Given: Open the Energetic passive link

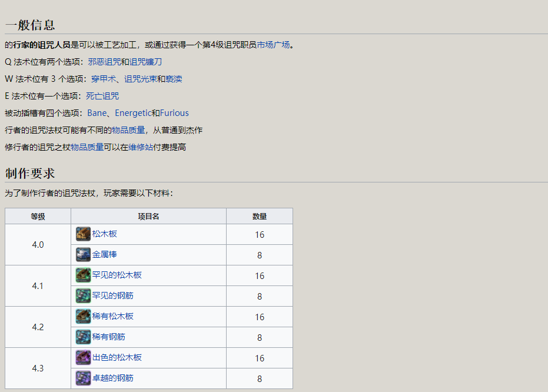Looking at the screenshot, I should [133, 113].
